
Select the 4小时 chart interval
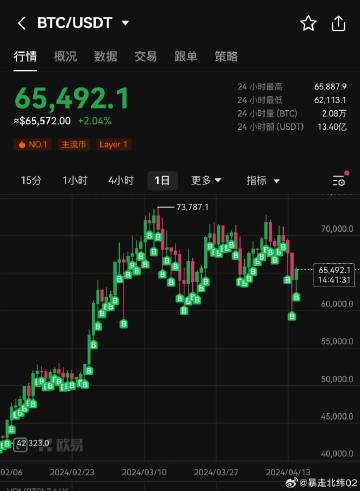[121, 181]
